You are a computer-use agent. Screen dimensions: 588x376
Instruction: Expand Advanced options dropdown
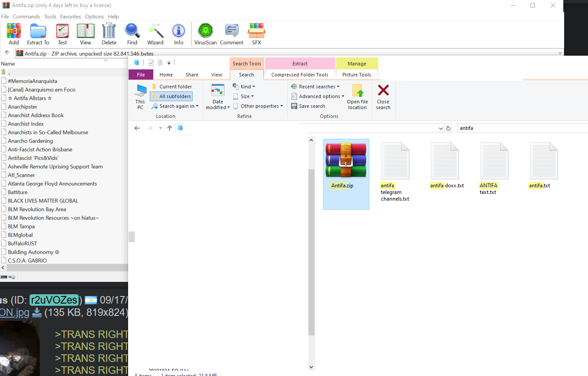pyautogui.click(x=318, y=96)
